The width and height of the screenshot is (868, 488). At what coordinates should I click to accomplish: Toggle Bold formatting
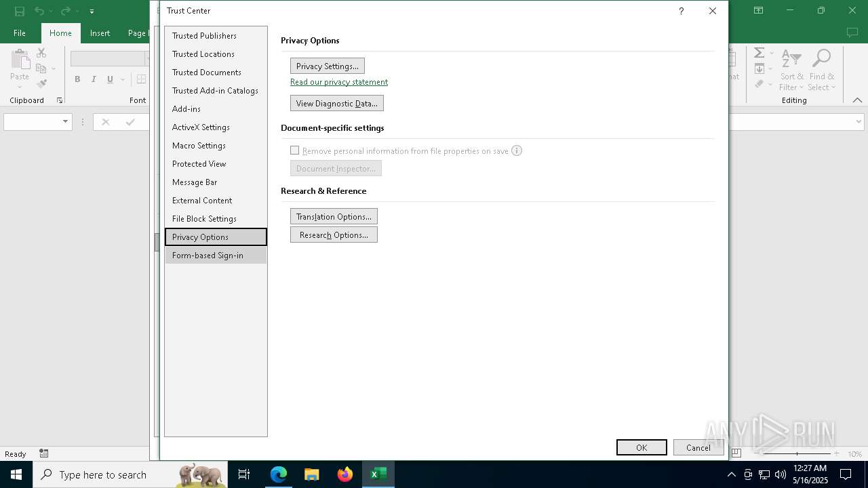77,79
